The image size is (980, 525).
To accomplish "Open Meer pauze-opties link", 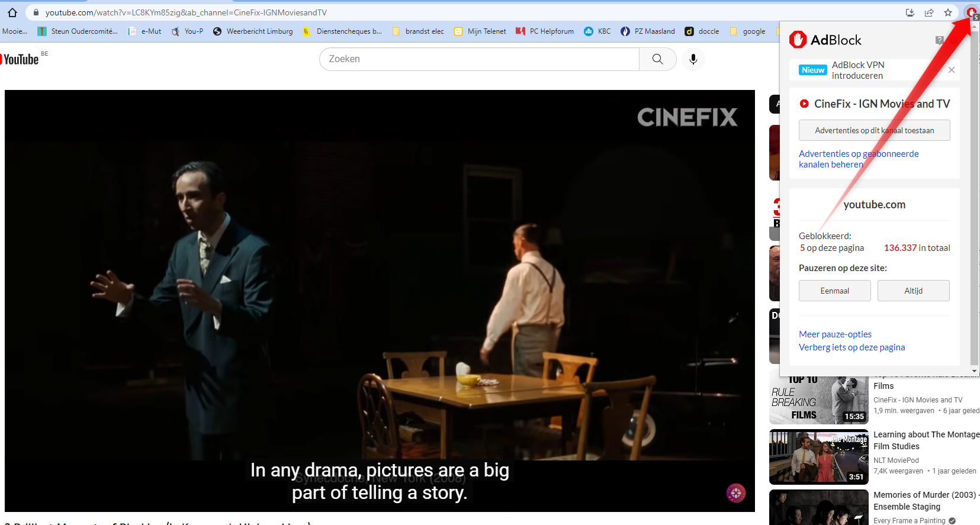I will pyautogui.click(x=835, y=334).
